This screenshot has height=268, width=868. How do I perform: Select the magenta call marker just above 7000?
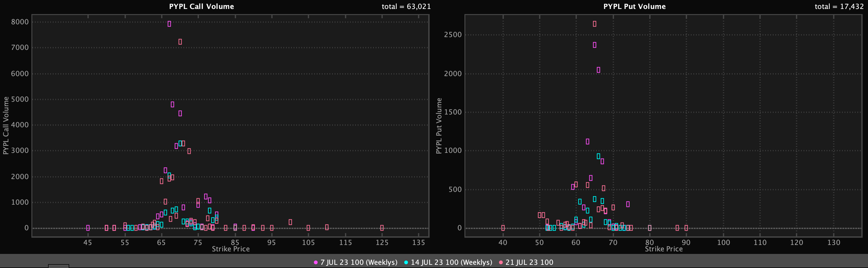coord(180,42)
